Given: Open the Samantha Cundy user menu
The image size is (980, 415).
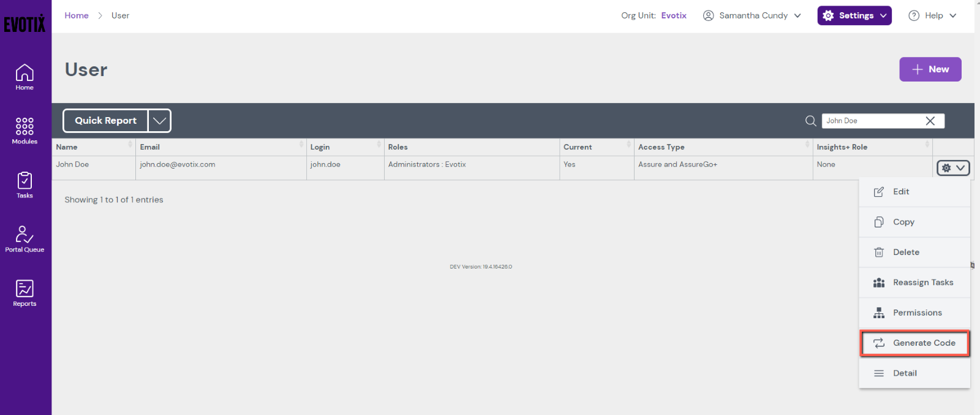Looking at the screenshot, I should tap(752, 15).
